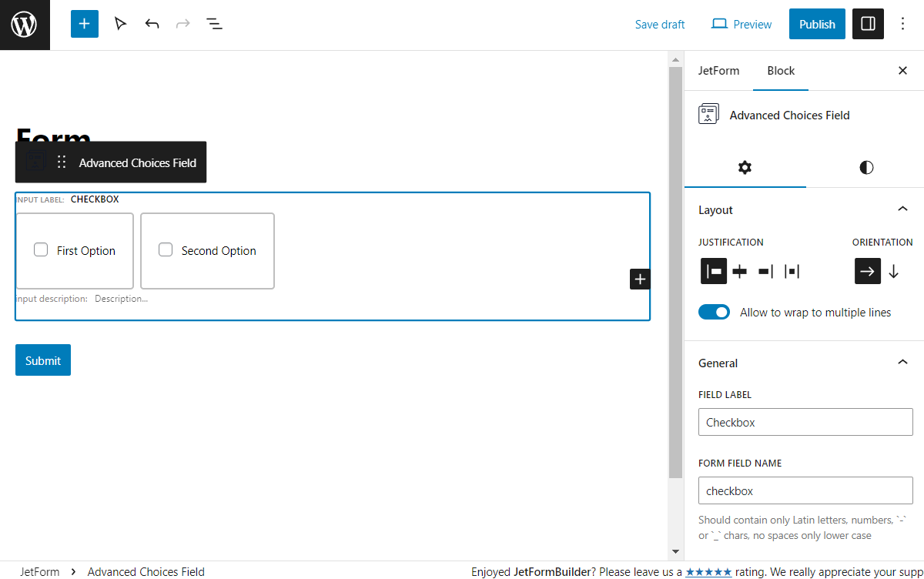Viewport: 924px width, 579px height.
Task: Open the Block tab in sidebar
Action: (780, 70)
